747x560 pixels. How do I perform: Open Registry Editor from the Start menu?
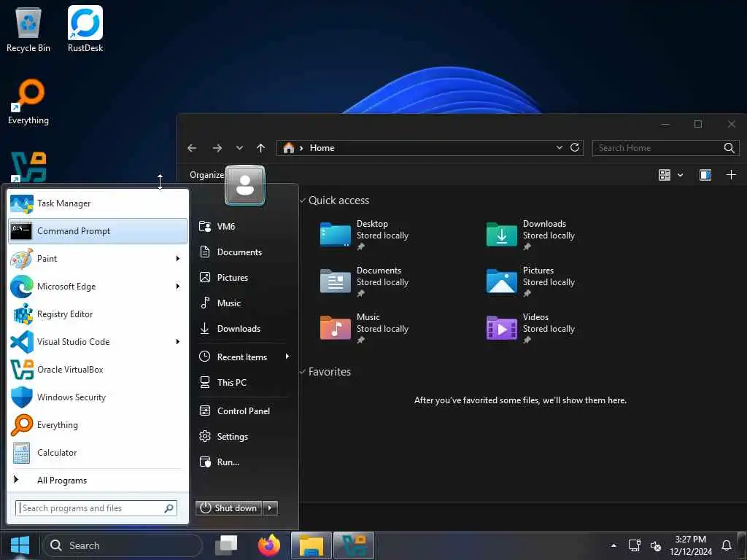pyautogui.click(x=98, y=314)
